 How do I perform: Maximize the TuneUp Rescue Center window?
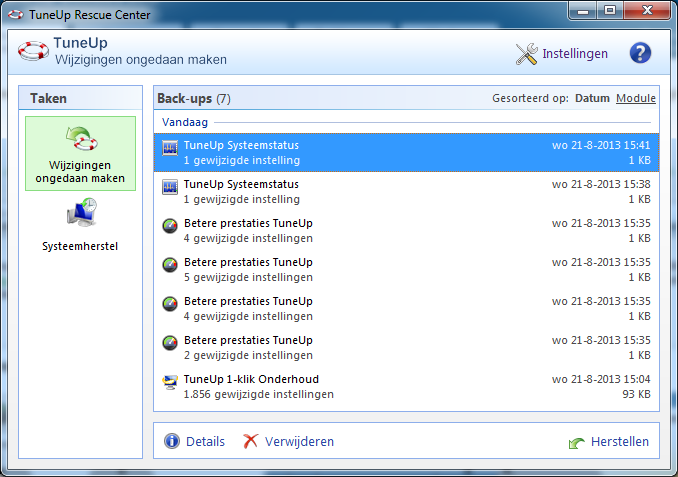610,10
